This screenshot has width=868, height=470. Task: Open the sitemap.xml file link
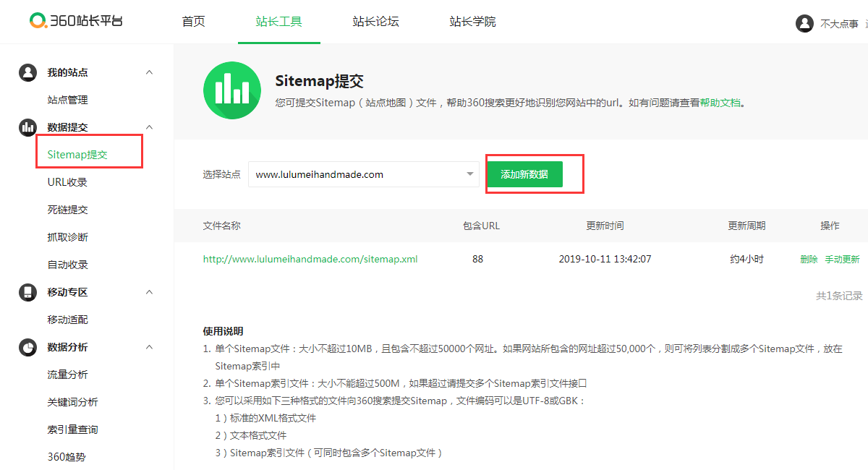(x=310, y=259)
